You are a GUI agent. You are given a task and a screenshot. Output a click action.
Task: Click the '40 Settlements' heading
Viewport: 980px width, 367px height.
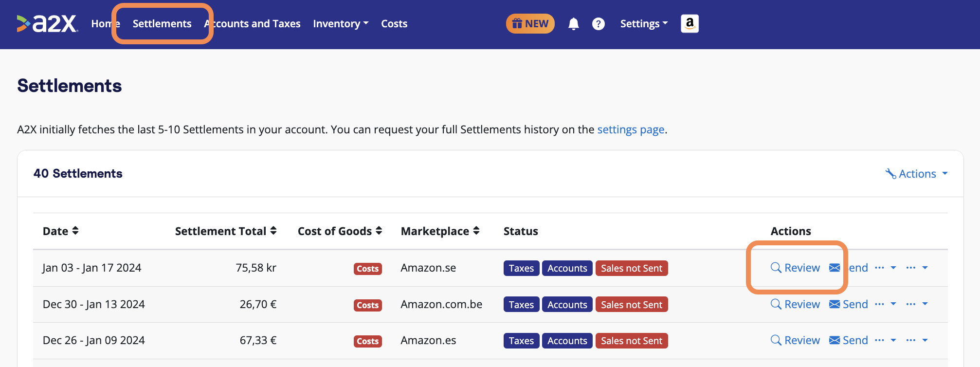coord(78,173)
